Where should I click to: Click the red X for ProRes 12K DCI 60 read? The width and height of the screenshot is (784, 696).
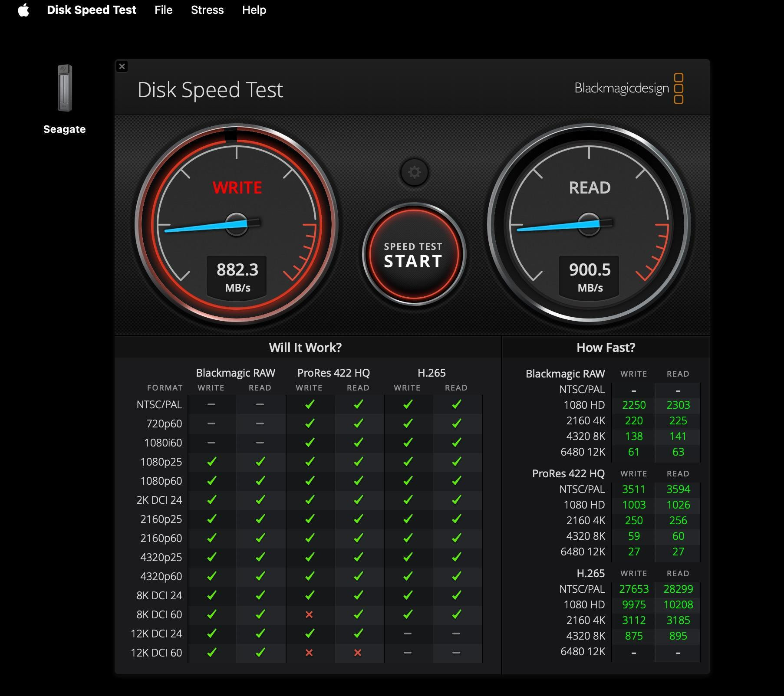(358, 653)
